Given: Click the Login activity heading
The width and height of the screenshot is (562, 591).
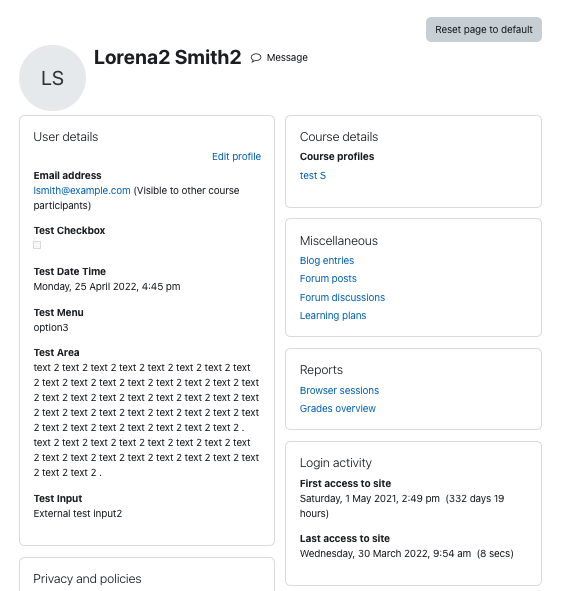Looking at the screenshot, I should (x=336, y=463).
